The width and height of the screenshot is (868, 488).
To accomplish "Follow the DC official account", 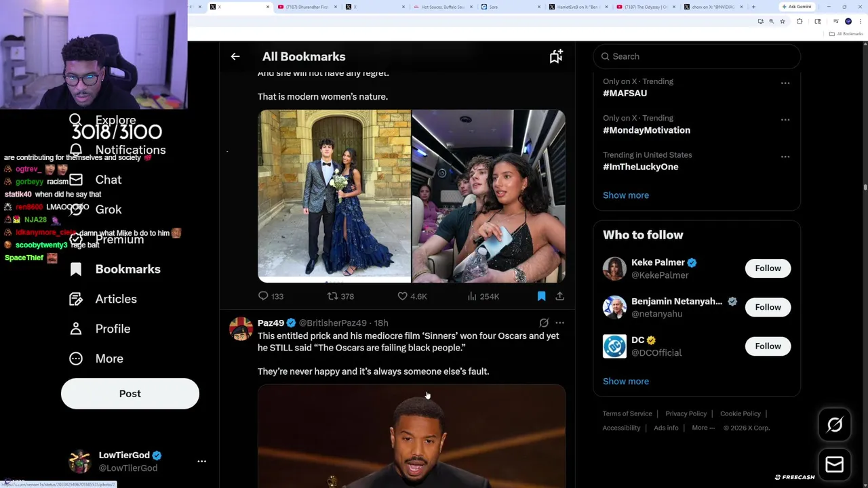I will (x=768, y=346).
